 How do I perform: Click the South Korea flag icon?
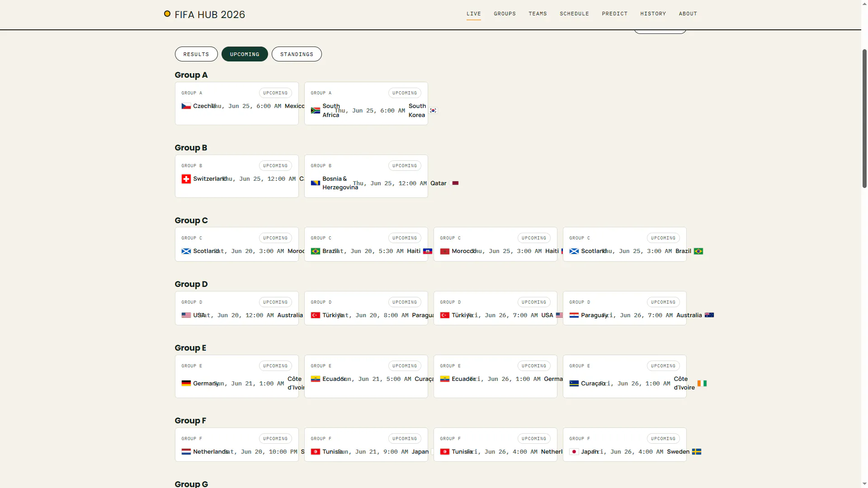pyautogui.click(x=433, y=111)
